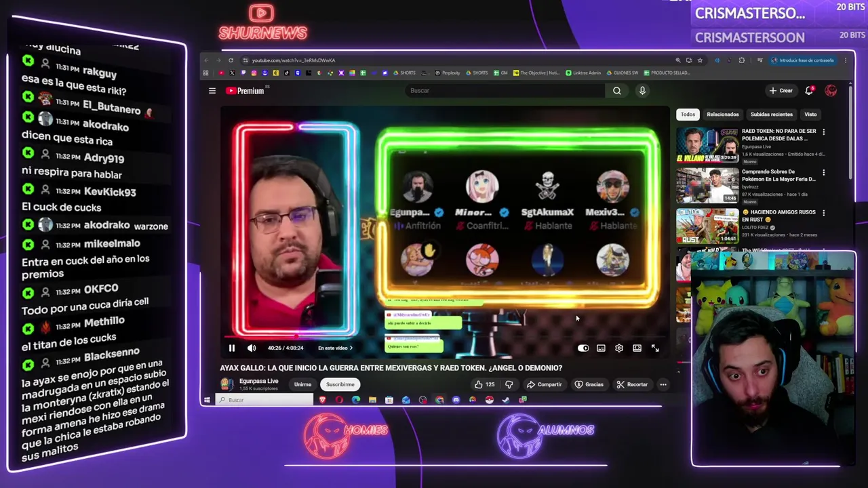Open the Perplexity bookmark
This screenshot has height=488, width=868.
tap(448, 73)
